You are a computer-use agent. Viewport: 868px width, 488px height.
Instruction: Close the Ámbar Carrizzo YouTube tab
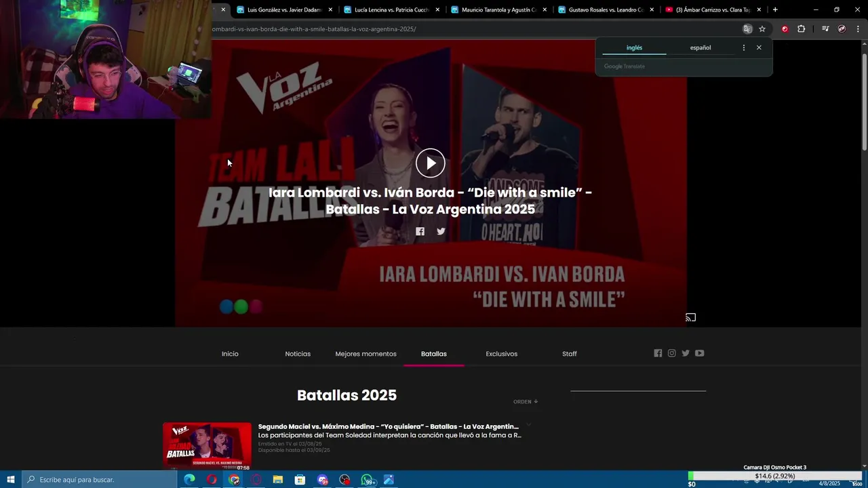click(759, 9)
